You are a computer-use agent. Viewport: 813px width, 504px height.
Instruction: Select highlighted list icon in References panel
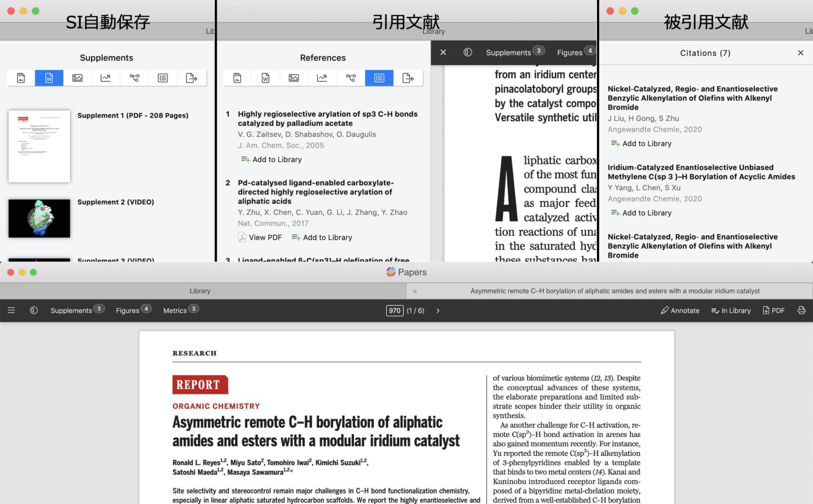(380, 78)
